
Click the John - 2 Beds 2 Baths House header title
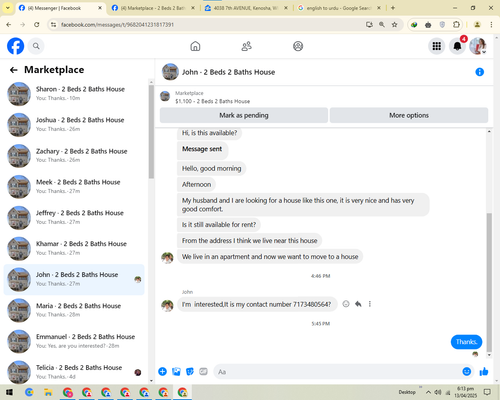[x=228, y=72]
